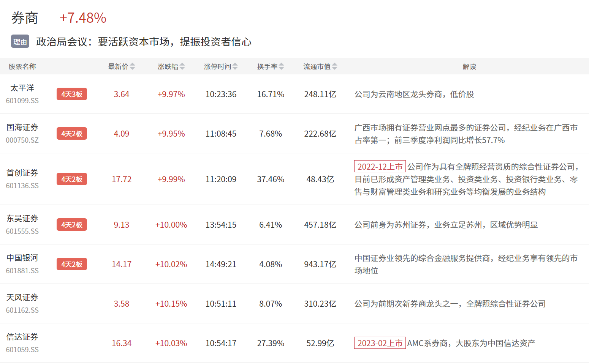This screenshot has height=364, width=589.
Task: Click market cap 943.17亿
Action: [320, 264]
